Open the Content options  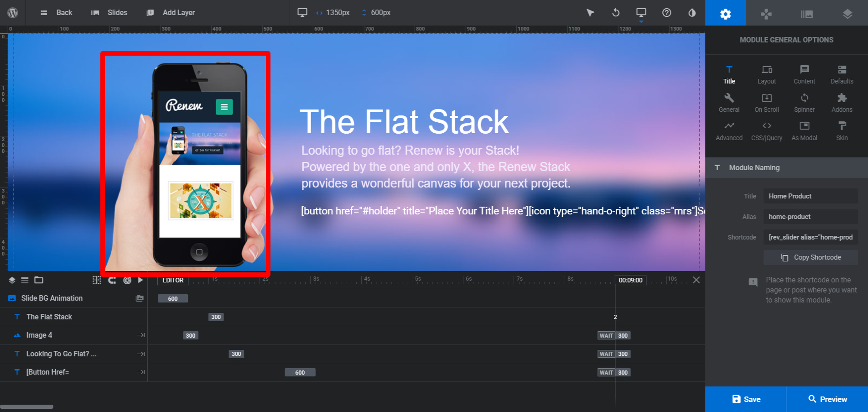(804, 75)
